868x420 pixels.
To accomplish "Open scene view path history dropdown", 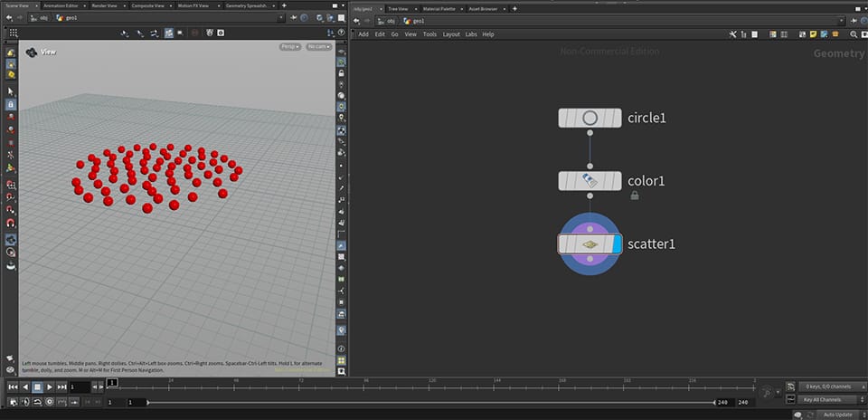I will click(x=281, y=18).
